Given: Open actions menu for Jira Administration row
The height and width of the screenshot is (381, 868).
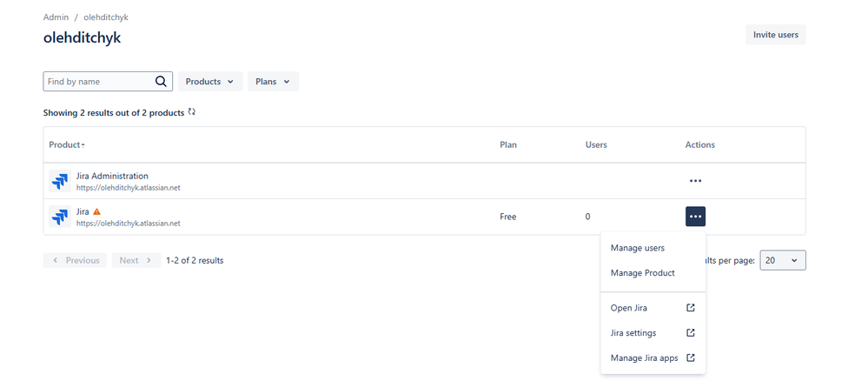Looking at the screenshot, I should (695, 181).
